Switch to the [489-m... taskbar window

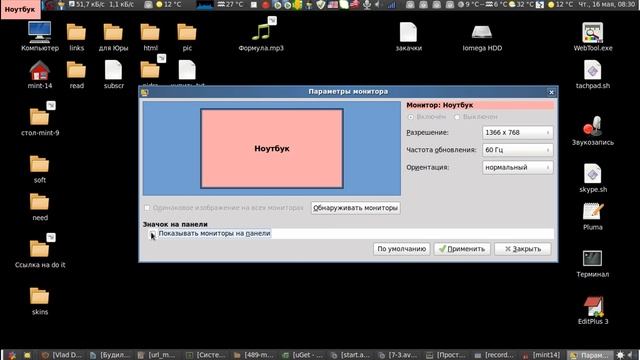(254, 355)
